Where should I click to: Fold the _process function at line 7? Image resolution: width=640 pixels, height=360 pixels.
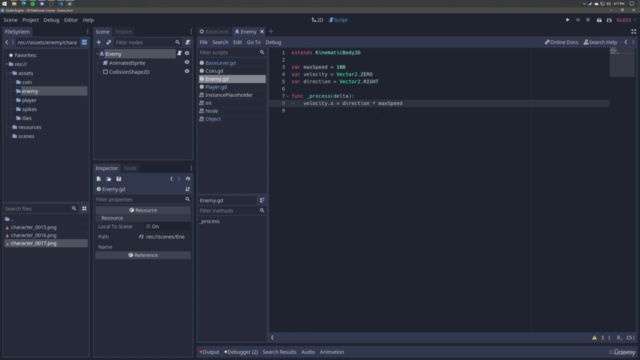point(288,96)
